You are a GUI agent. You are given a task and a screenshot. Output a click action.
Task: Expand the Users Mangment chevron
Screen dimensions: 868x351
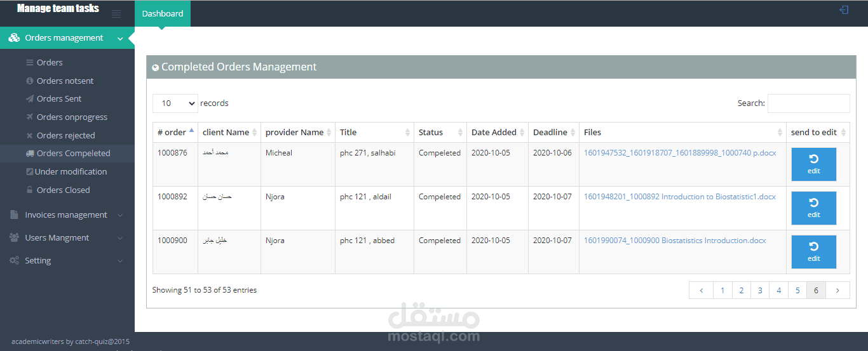coord(121,238)
